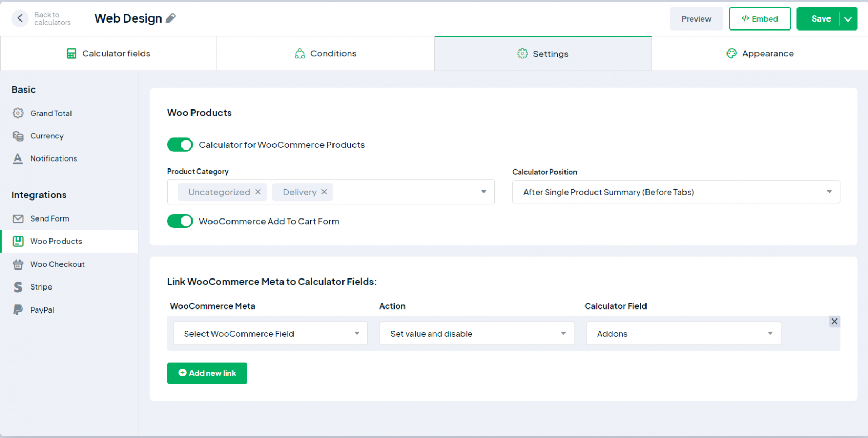The image size is (868, 438).
Task: Expand the Calculator Position dropdown
Action: pos(676,192)
